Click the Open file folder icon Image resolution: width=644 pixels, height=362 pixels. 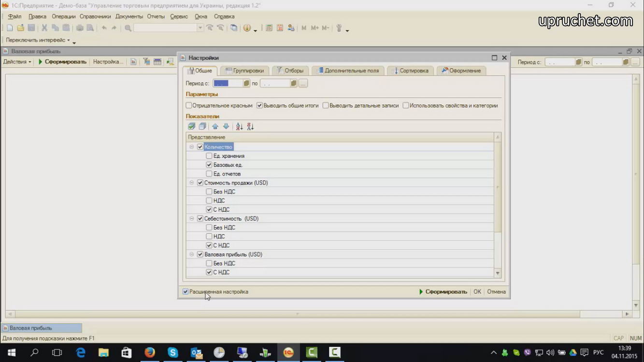tap(20, 28)
